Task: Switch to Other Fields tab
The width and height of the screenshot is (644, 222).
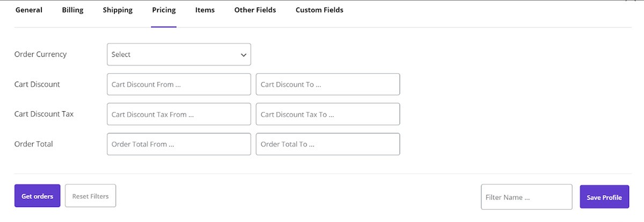Action: [x=255, y=10]
